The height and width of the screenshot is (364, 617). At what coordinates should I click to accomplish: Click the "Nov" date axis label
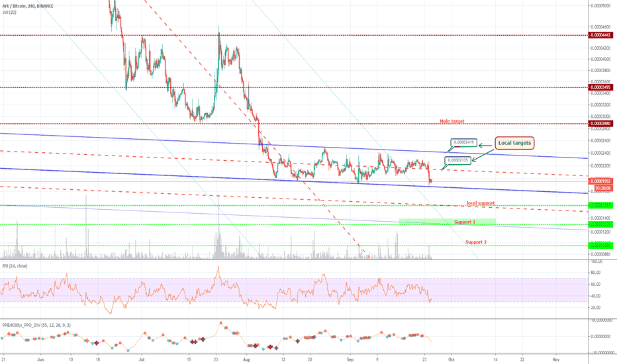[x=555, y=359]
